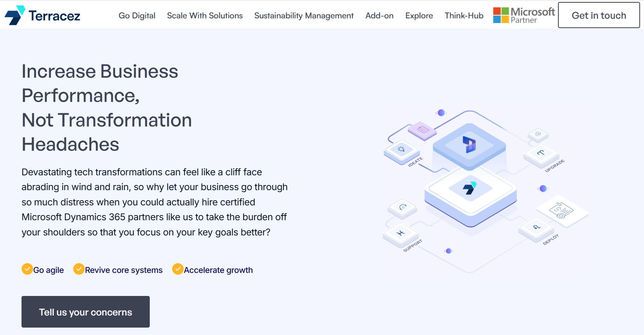Click the Support tile icon
The height and width of the screenshot is (335, 644).
400,233
